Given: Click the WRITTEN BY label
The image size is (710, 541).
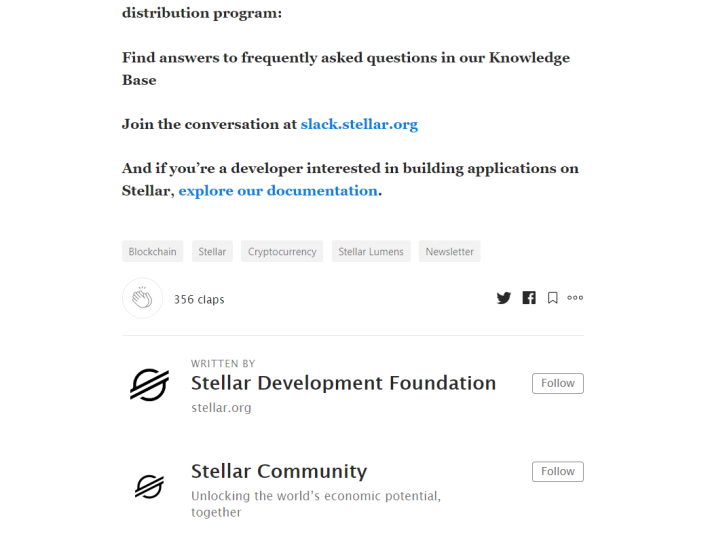Looking at the screenshot, I should (x=223, y=364).
